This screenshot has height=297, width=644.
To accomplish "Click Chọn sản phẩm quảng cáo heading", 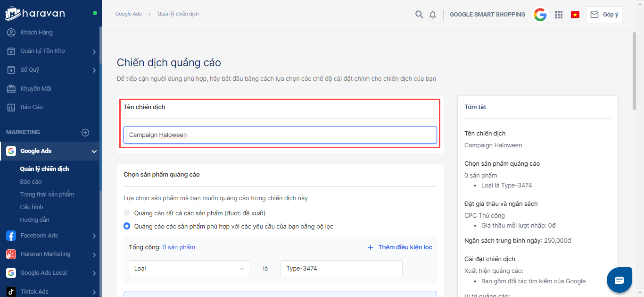I will pos(162,175).
